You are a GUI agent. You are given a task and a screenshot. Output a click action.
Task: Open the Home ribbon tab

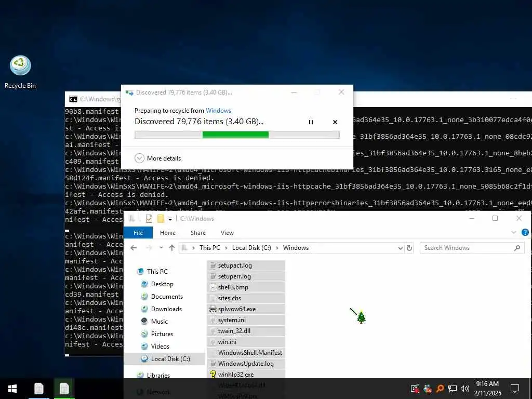pos(168,233)
